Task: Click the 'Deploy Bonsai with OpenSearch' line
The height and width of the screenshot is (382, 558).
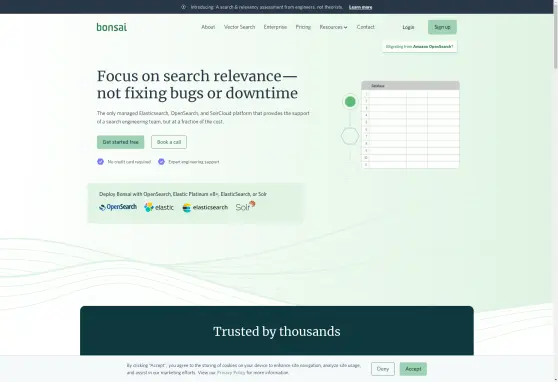Action: point(183,194)
